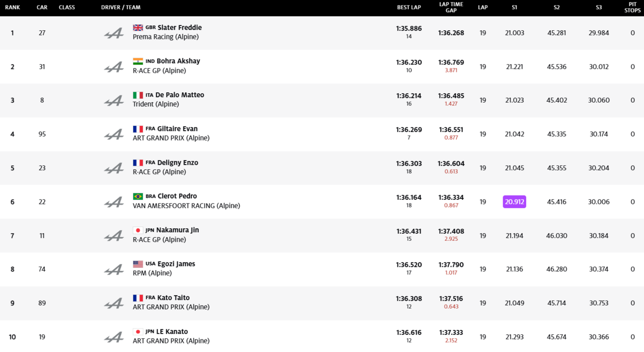Click the Japanese flag beside LE Kanato
644x352 pixels.
[x=138, y=332]
